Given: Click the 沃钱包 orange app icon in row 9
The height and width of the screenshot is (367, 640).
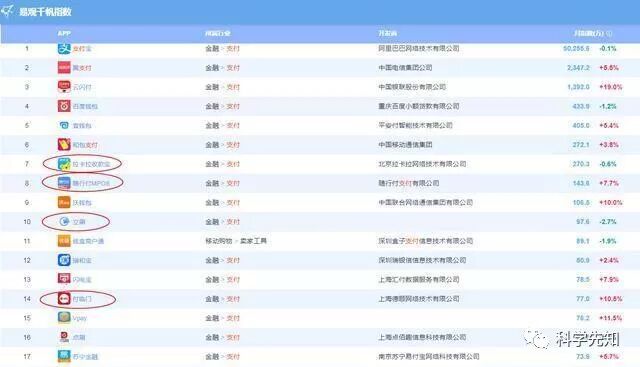Looking at the screenshot, I should [64, 202].
